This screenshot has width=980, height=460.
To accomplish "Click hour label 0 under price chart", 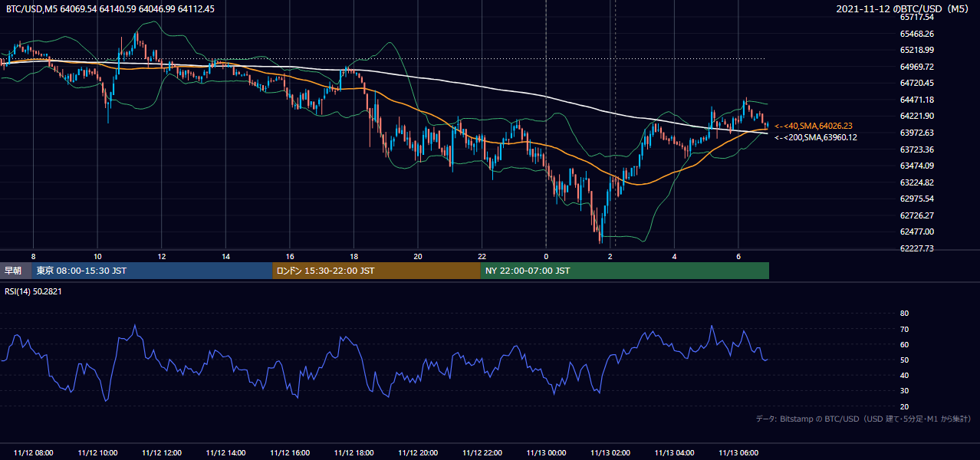I will pyautogui.click(x=546, y=255).
